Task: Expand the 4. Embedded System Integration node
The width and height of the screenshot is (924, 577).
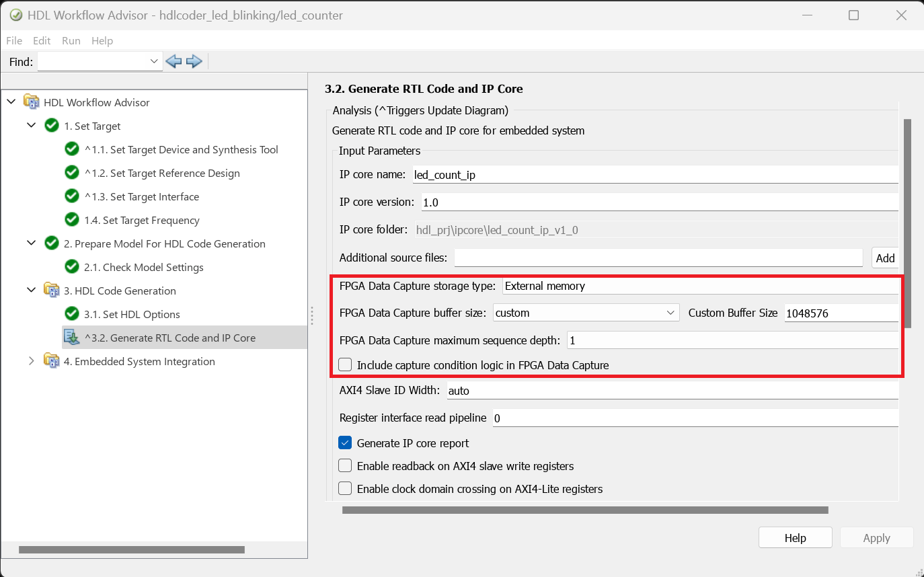Action: click(x=31, y=361)
